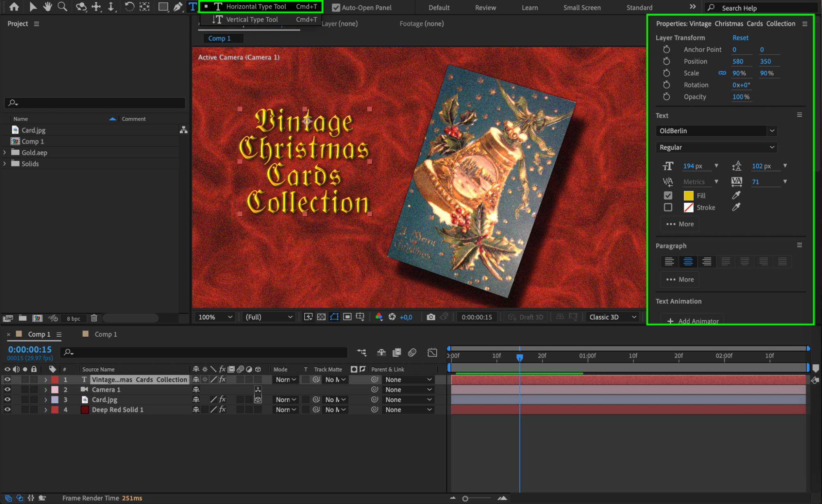Take a snapshot with camera icon
This screenshot has width=822, height=504.
(431, 317)
